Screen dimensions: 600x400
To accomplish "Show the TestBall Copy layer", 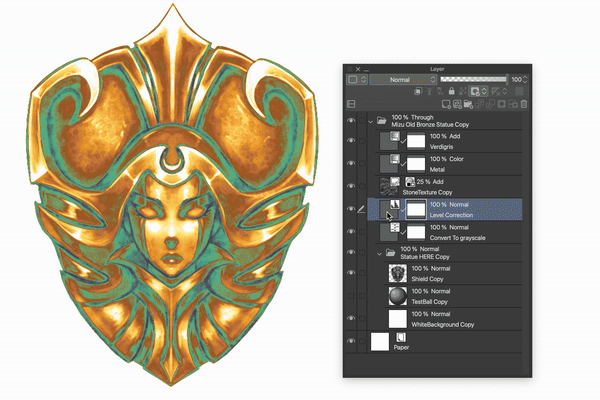I will pos(351,297).
